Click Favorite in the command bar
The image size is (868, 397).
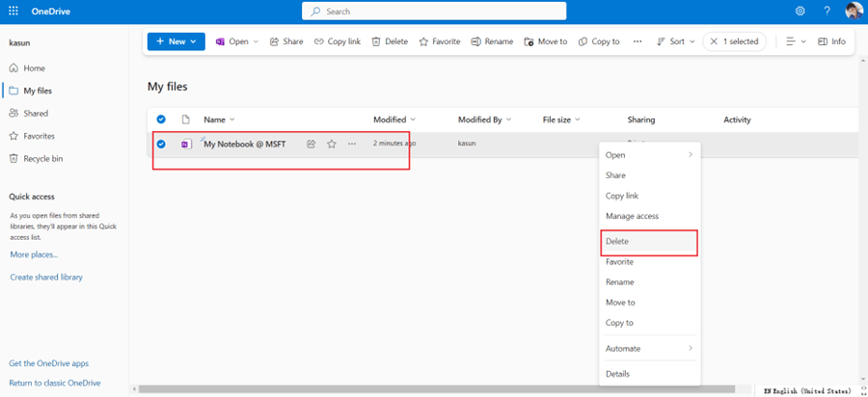pyautogui.click(x=440, y=41)
